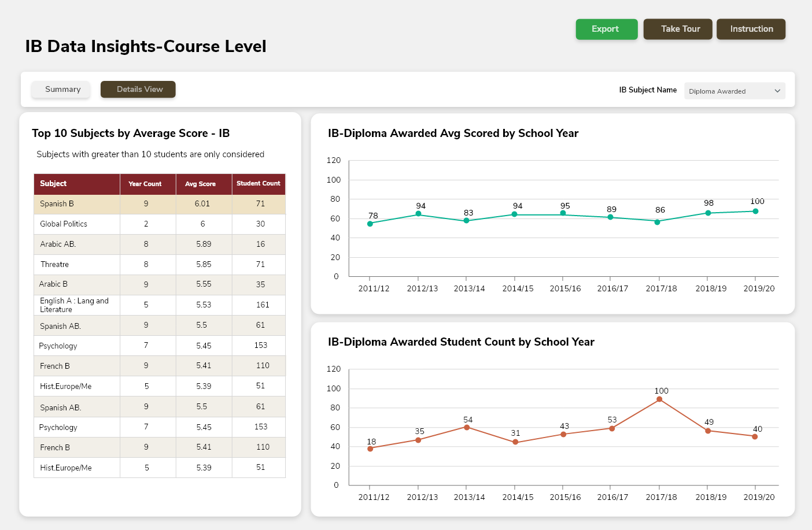Viewport: 812px width, 530px height.
Task: Click the 5.89 average score cell
Action: 204,244
